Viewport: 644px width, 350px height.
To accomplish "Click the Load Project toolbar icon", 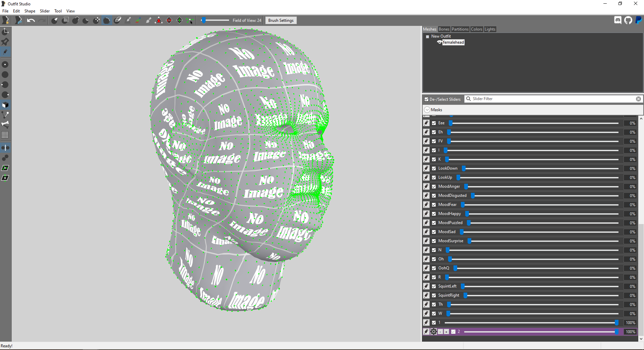I will (x=18, y=20).
